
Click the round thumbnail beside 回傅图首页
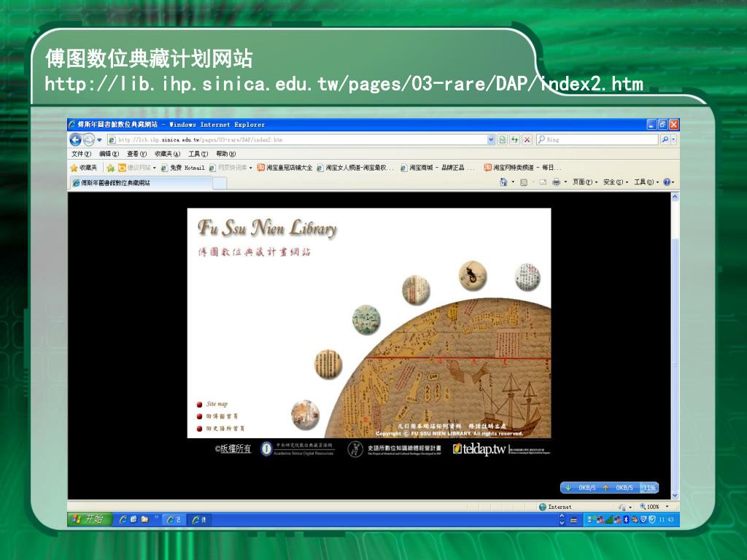(305, 414)
